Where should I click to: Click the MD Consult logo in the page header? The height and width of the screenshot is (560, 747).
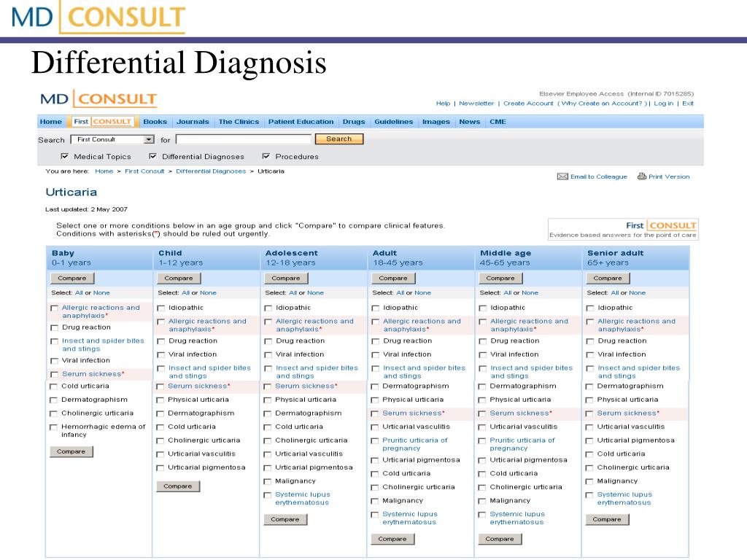click(98, 99)
